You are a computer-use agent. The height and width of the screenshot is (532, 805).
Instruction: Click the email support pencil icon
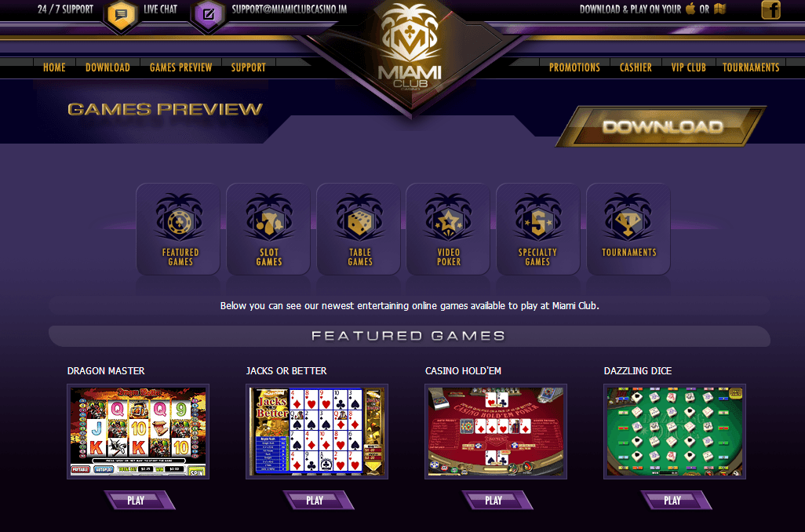[209, 15]
